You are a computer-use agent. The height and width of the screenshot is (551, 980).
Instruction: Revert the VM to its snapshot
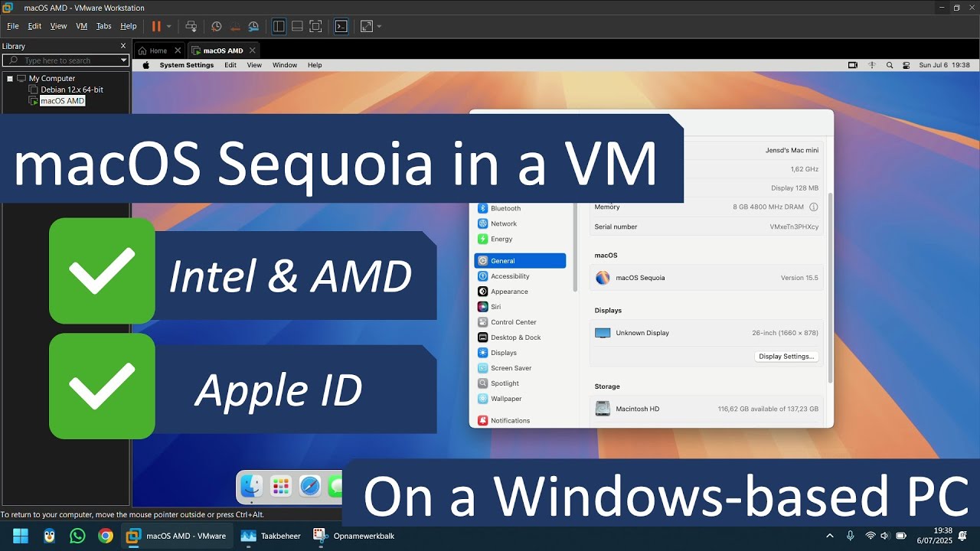(235, 26)
